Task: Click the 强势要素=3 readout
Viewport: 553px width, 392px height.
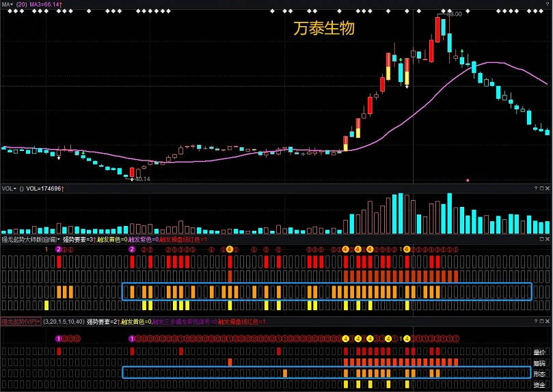Action: tap(79, 240)
